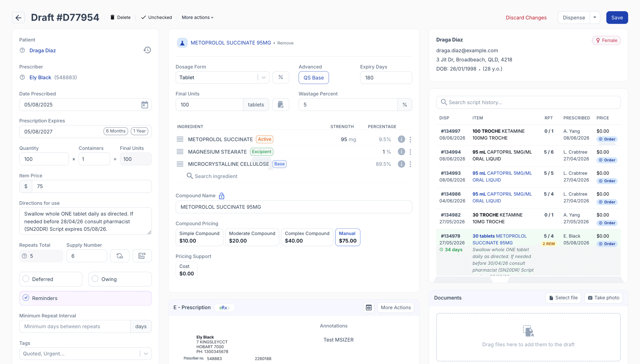Toggle the Reminders checkbox
Screen dimensions: 640x364
[26, 298]
